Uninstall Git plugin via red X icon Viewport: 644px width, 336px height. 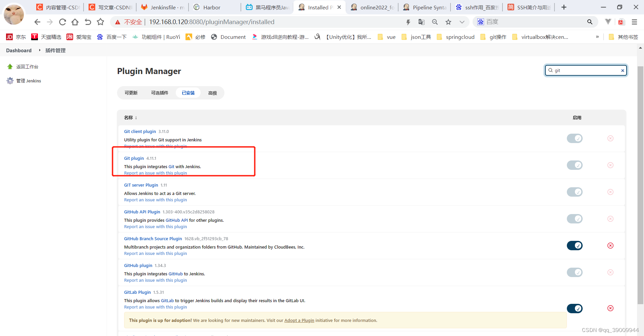pyautogui.click(x=610, y=165)
